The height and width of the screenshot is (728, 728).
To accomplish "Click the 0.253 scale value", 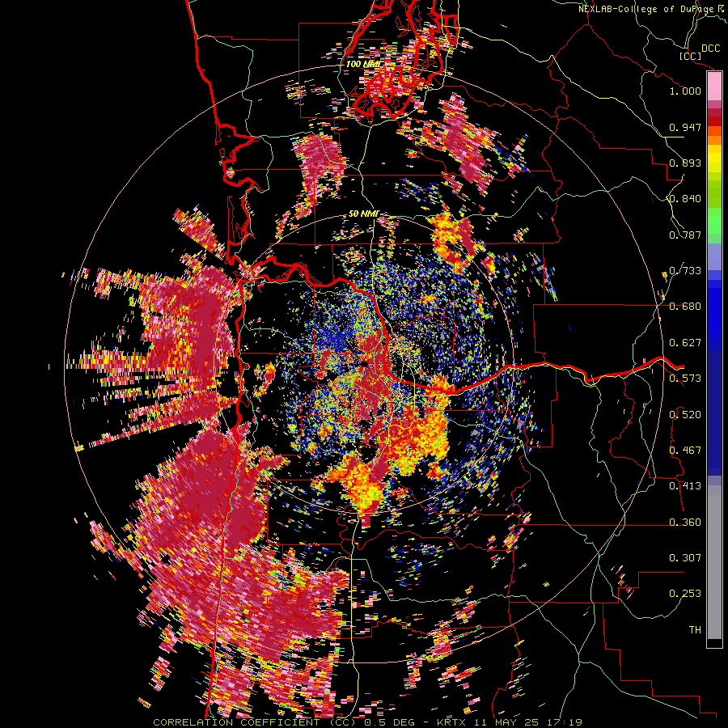I will [685, 594].
